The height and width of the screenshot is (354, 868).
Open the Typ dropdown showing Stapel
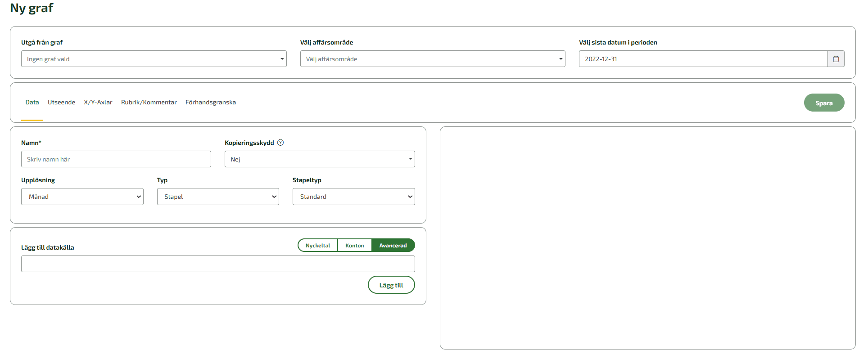click(x=218, y=197)
